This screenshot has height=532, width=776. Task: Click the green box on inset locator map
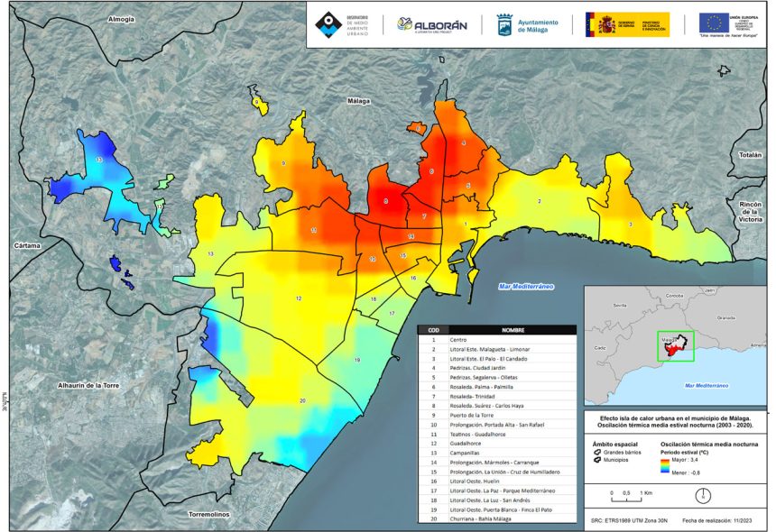click(x=675, y=345)
